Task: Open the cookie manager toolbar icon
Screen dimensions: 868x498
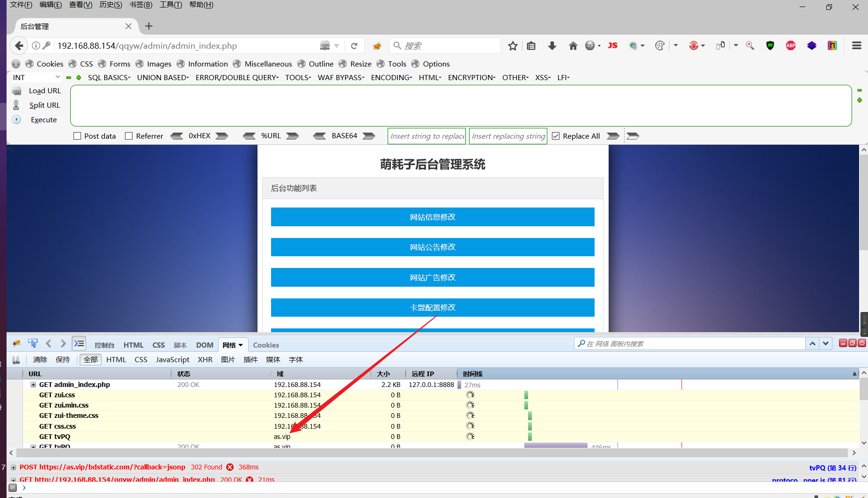Action: [660, 45]
